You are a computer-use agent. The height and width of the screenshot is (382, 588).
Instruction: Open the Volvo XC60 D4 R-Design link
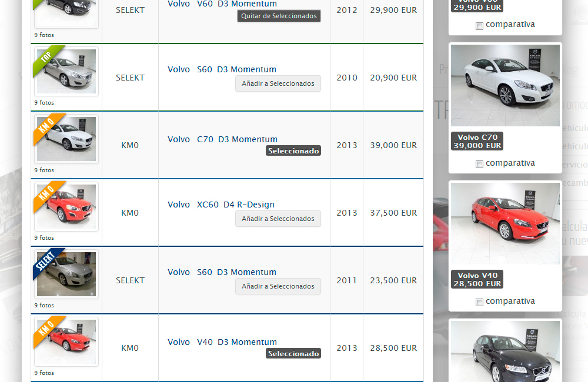pos(221,205)
